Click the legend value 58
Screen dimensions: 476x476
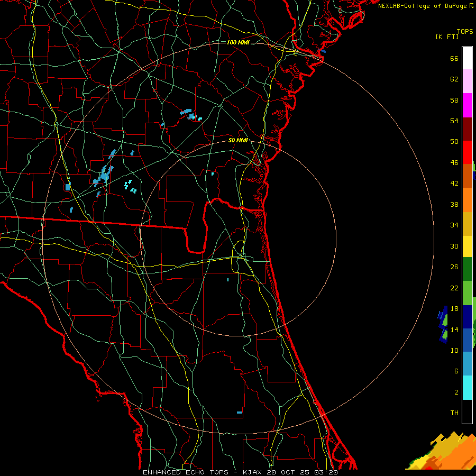(x=454, y=100)
